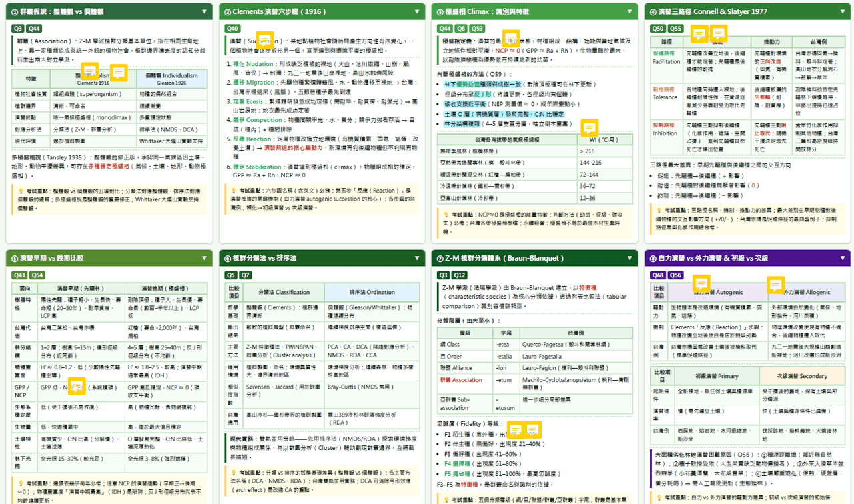This screenshot has width=854, height=504.
Task: Collapse card ⑤ 演替早期 vs 晚期比較
Action: pos(204,257)
